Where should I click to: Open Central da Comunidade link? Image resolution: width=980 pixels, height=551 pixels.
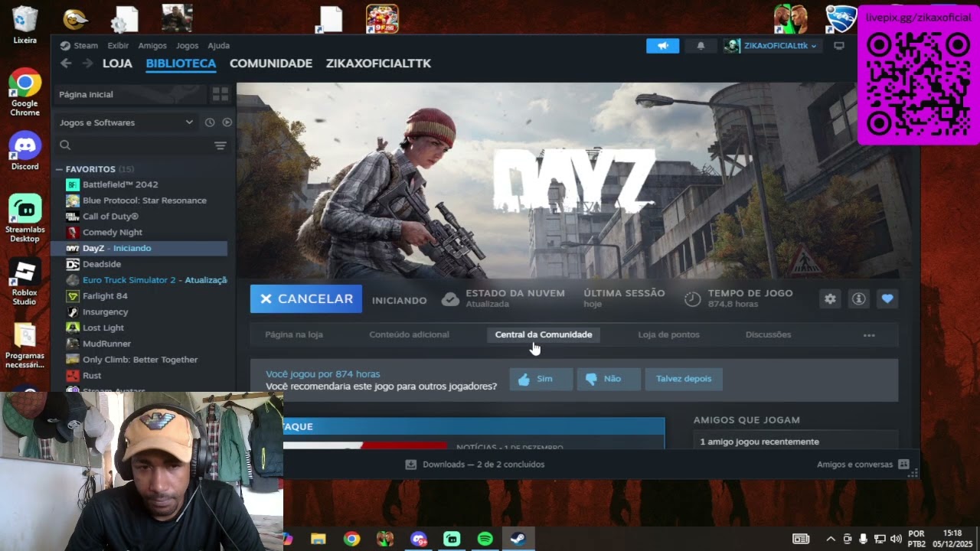pos(544,335)
